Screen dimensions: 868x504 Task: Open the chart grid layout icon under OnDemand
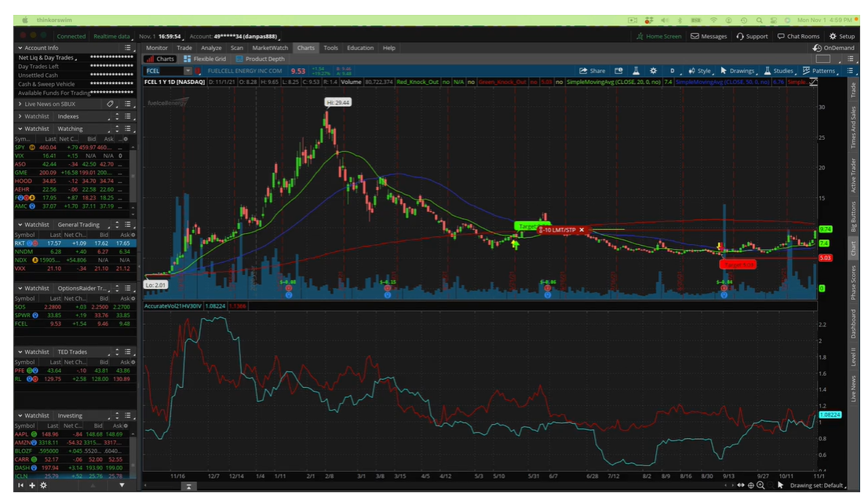pos(823,59)
